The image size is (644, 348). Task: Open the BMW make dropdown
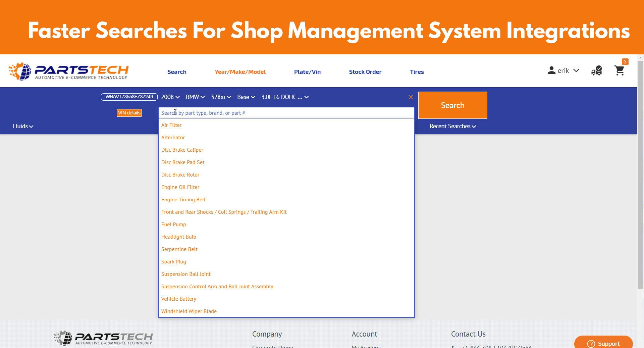195,97
